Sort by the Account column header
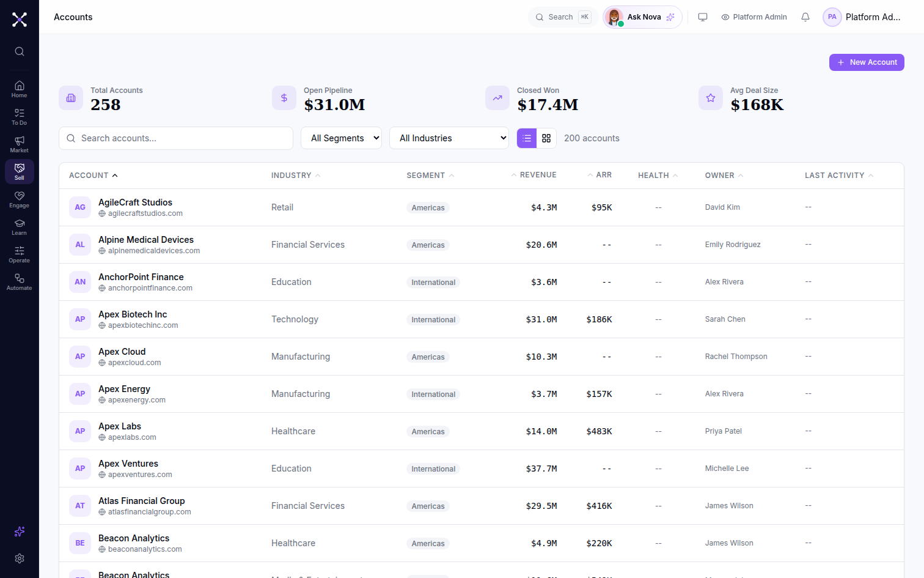This screenshot has height=578, width=924. (x=94, y=176)
